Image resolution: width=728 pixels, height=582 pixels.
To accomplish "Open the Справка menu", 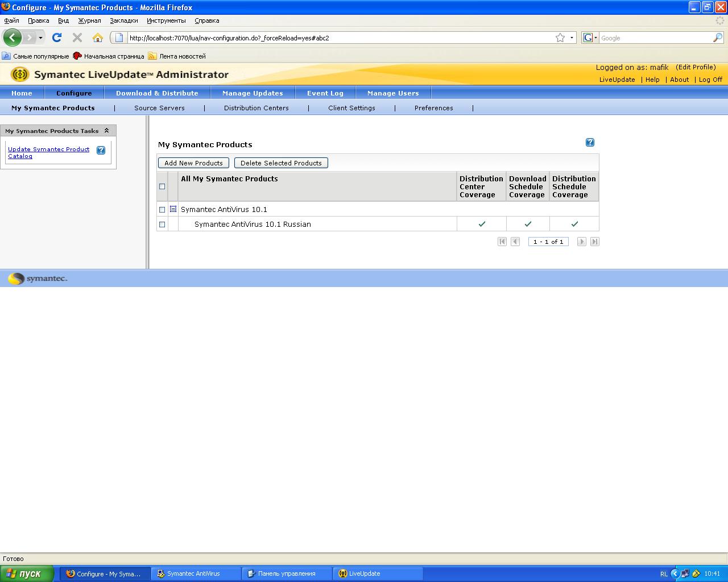I will 206,20.
